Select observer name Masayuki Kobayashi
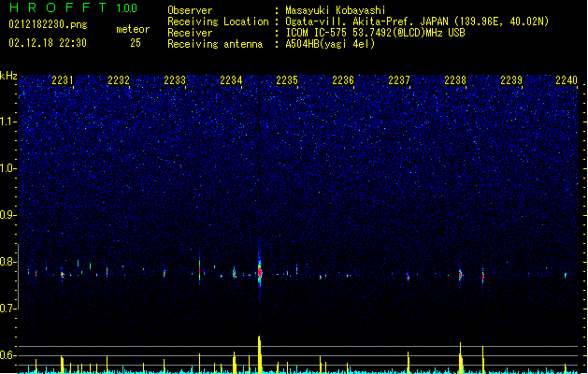588x374 pixels. [x=336, y=10]
